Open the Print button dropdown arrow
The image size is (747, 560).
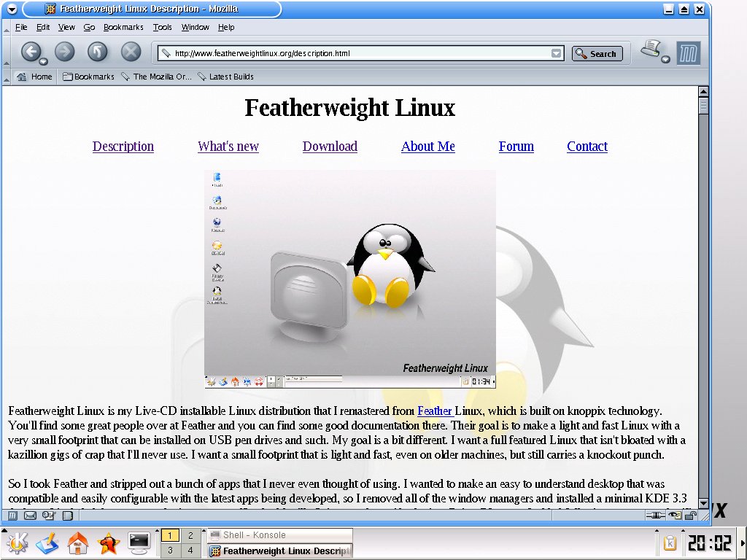pyautogui.click(x=666, y=60)
